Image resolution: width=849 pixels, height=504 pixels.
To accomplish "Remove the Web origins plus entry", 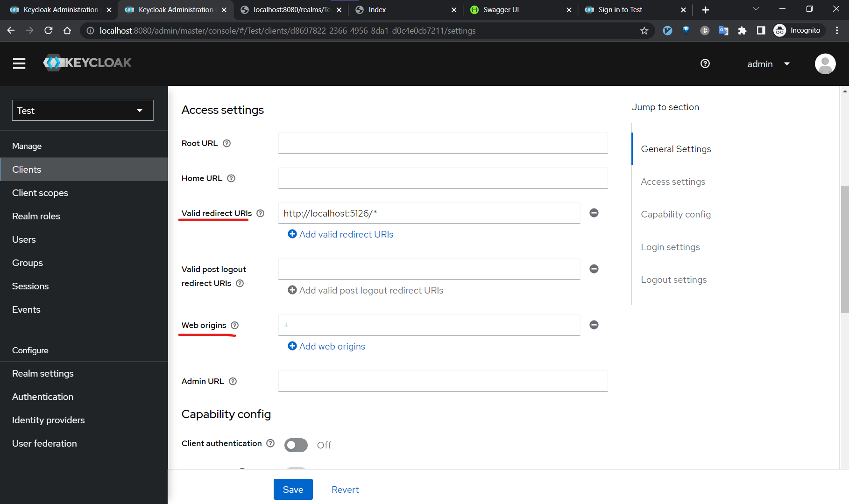I will 594,325.
